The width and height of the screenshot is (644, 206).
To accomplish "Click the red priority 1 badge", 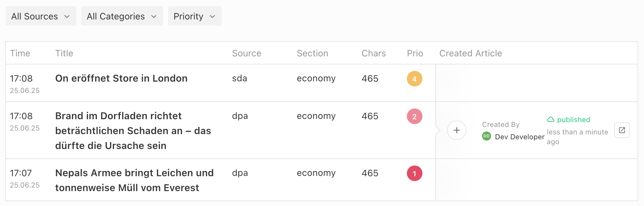I will tap(414, 173).
